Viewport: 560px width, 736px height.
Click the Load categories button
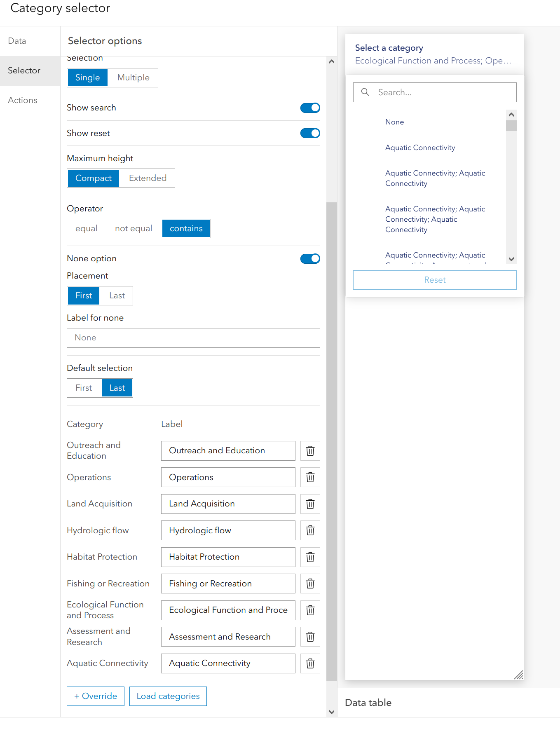tap(168, 696)
